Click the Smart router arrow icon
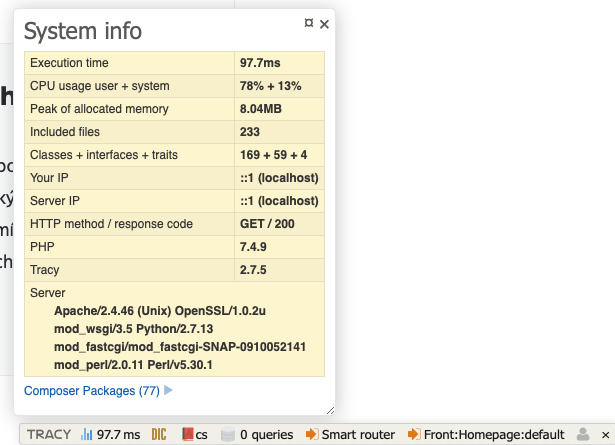The image size is (615, 445). (x=312, y=434)
